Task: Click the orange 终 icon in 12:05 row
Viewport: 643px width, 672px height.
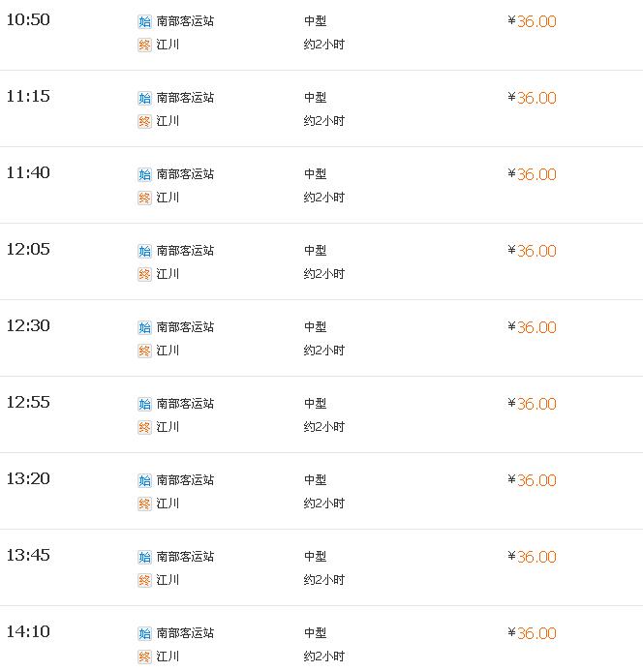Action: [x=144, y=274]
